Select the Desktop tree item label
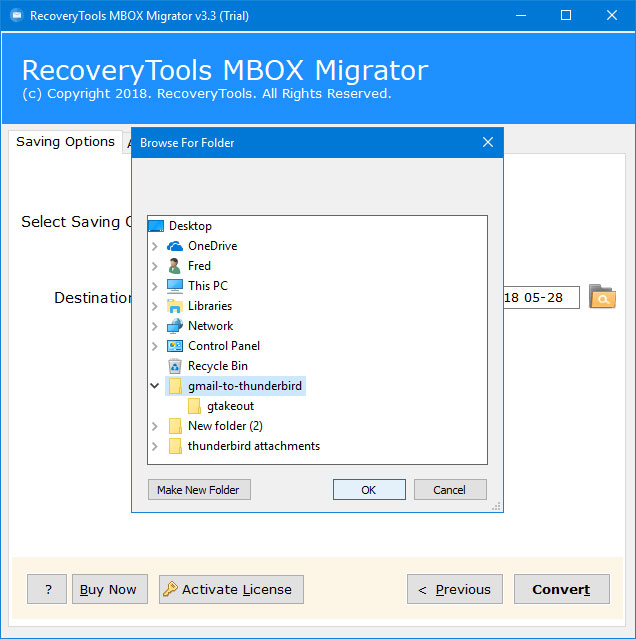Viewport: 636px width, 639px height. click(x=190, y=226)
